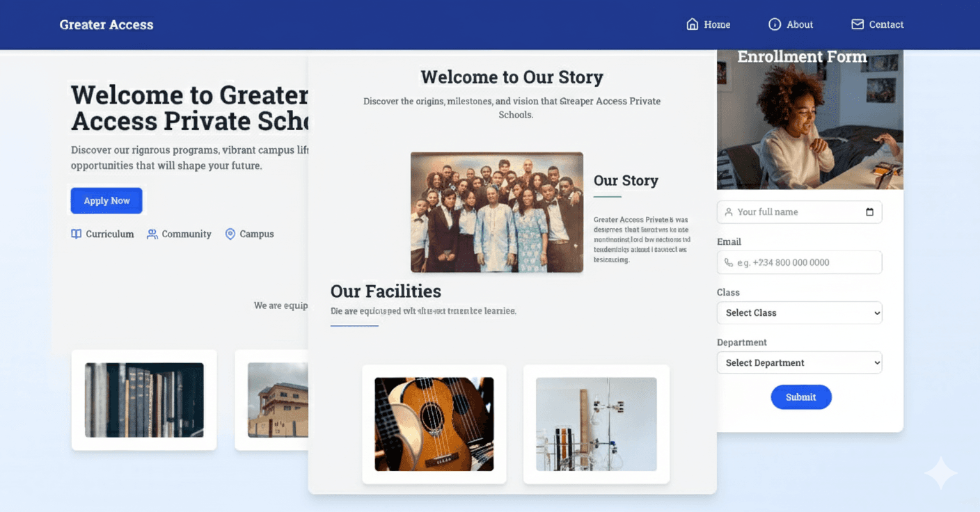This screenshot has height=512, width=980.
Task: Click the calendar icon in name field
Action: (x=869, y=212)
